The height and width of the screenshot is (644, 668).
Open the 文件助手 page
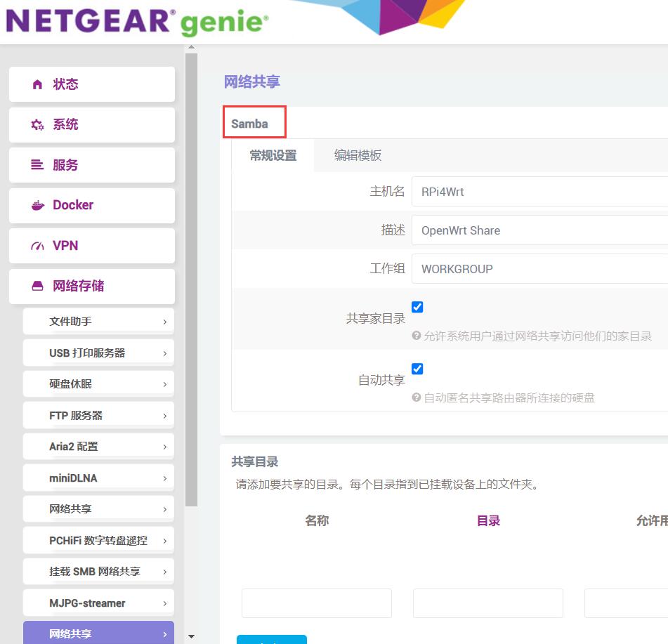pyautogui.click(x=98, y=322)
